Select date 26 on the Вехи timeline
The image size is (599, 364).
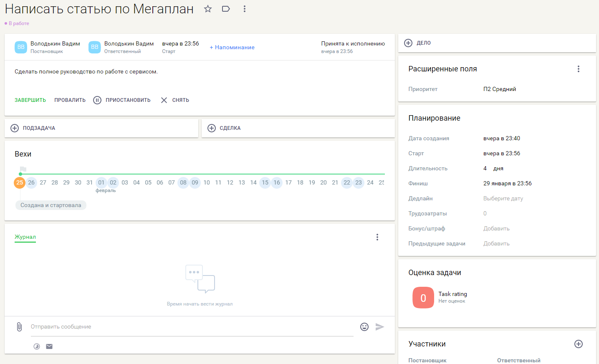click(x=31, y=183)
